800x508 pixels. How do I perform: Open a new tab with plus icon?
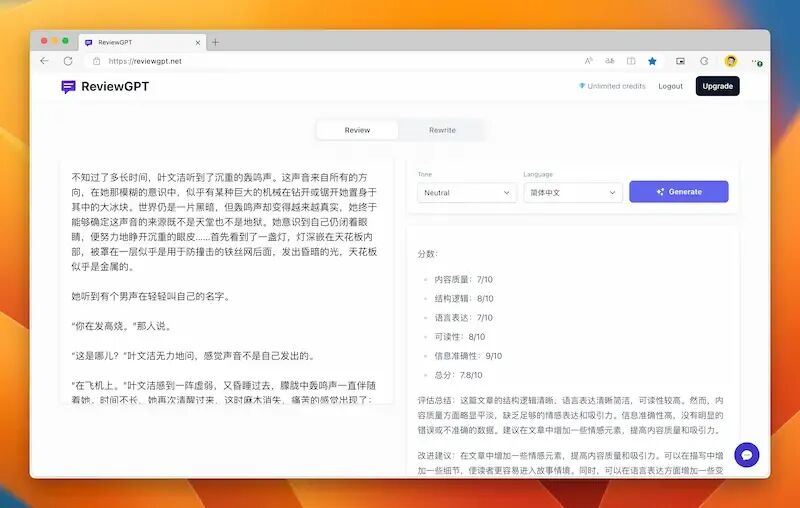pyautogui.click(x=215, y=42)
